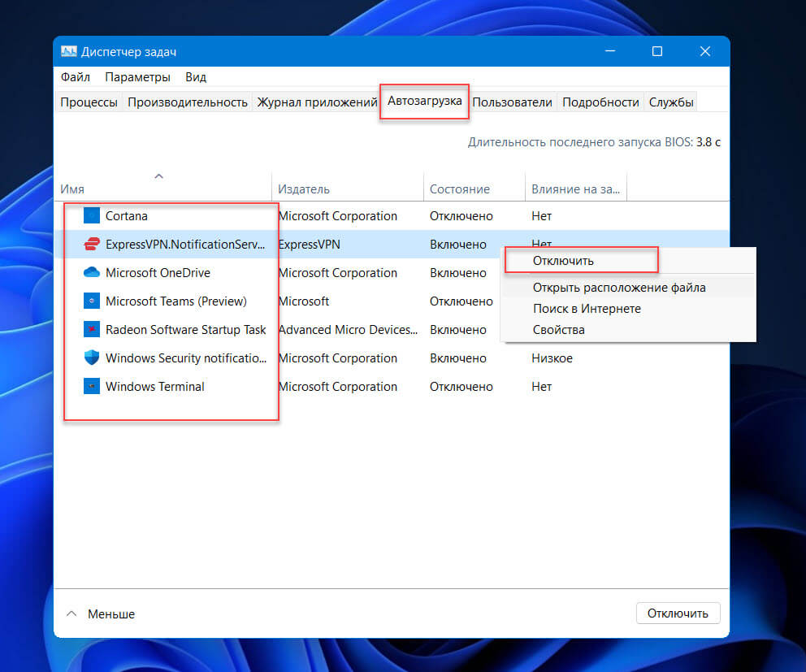
Task: Select the Автозагрузка tab
Action: point(425,101)
